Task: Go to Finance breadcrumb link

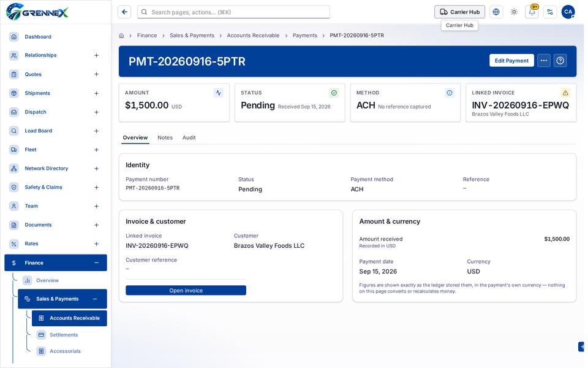Action: click(147, 36)
